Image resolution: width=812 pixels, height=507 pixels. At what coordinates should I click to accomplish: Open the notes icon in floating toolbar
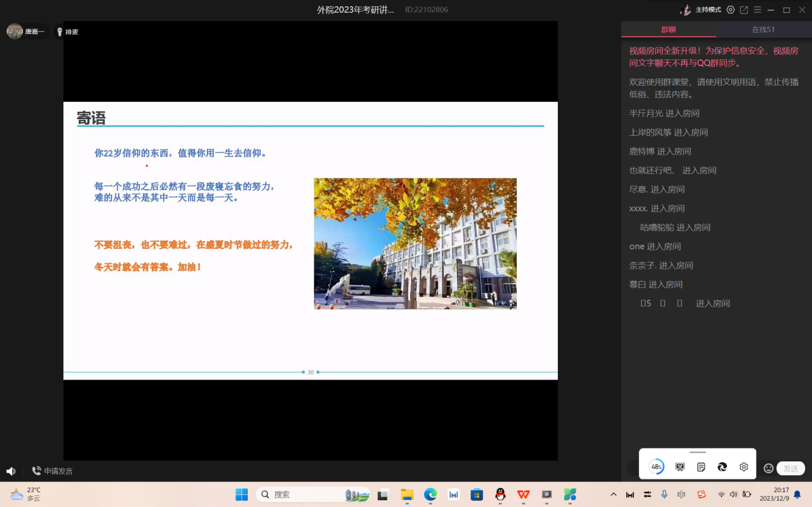pos(701,467)
